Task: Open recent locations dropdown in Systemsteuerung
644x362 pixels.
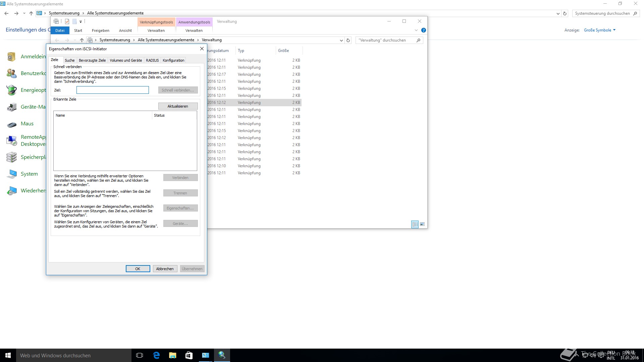Action: coord(24,13)
